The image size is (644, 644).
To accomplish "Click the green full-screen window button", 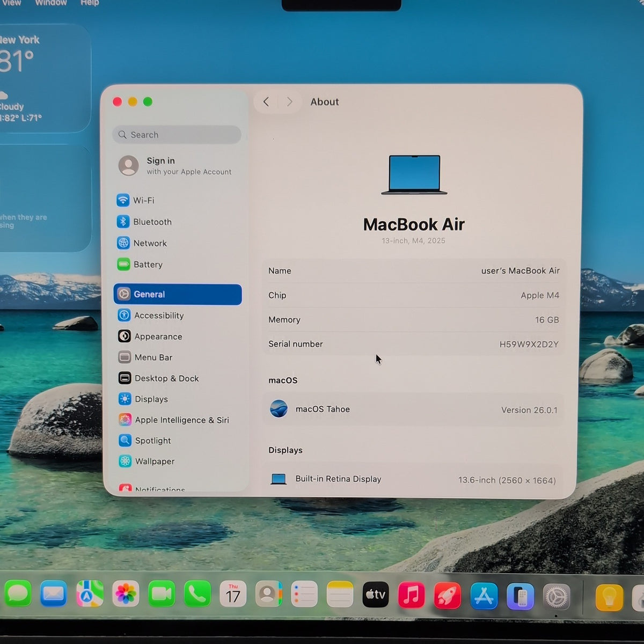I will (148, 101).
